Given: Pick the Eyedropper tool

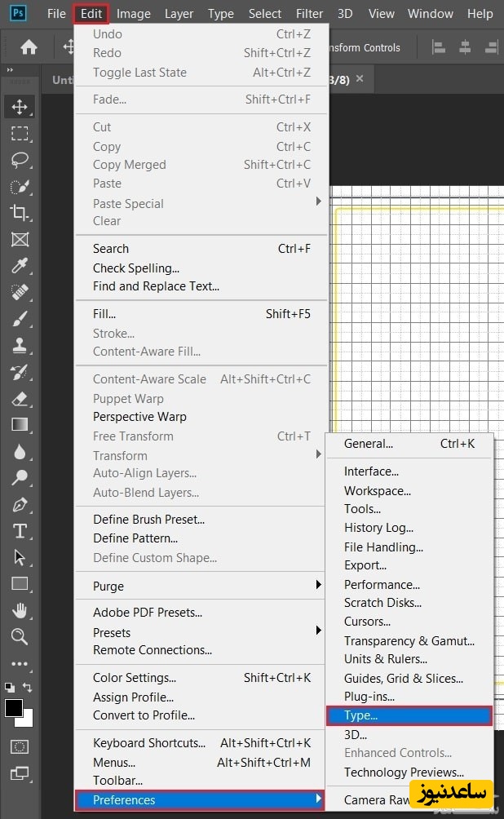Looking at the screenshot, I should (20, 266).
